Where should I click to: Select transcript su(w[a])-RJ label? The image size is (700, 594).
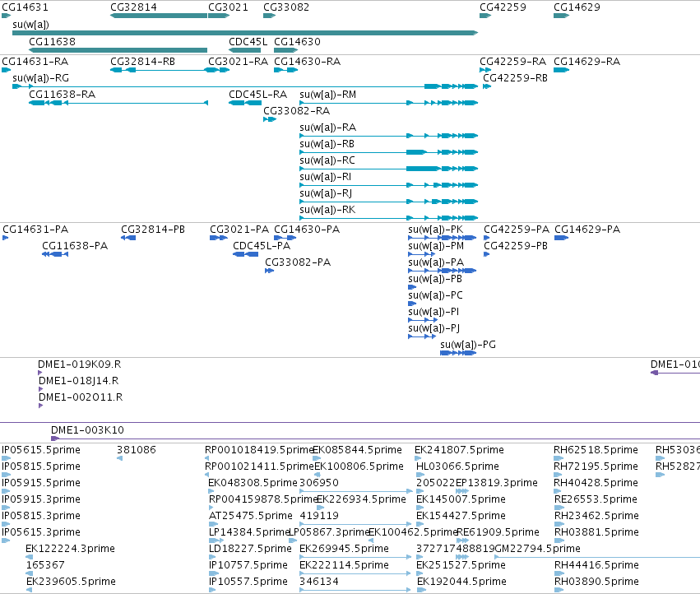326,193
